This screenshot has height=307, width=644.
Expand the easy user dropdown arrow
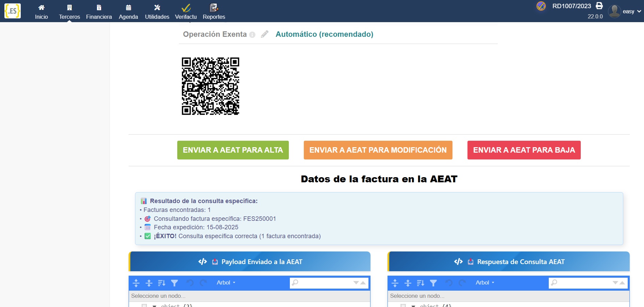click(639, 11)
